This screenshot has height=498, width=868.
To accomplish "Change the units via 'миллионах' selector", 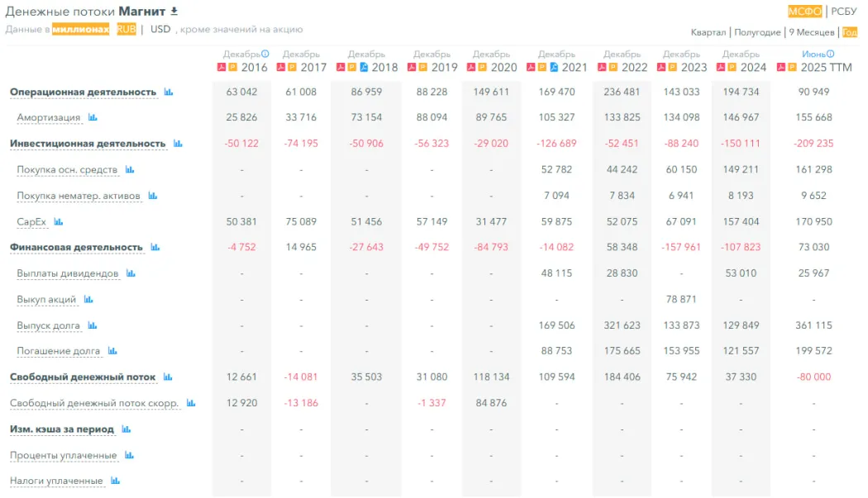I will [80, 29].
